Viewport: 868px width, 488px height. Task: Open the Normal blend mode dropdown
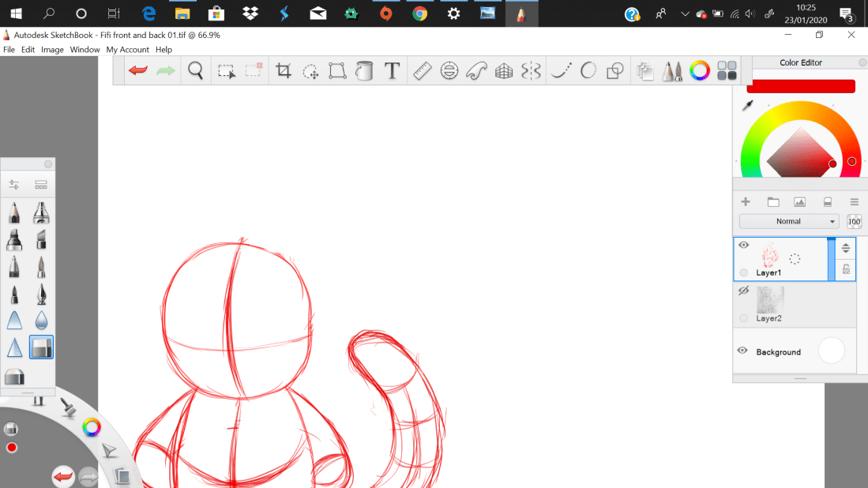pos(788,222)
